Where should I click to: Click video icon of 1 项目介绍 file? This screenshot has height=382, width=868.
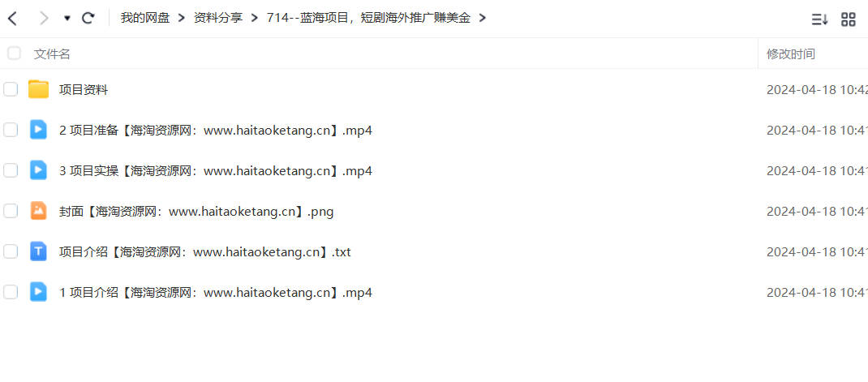point(38,292)
